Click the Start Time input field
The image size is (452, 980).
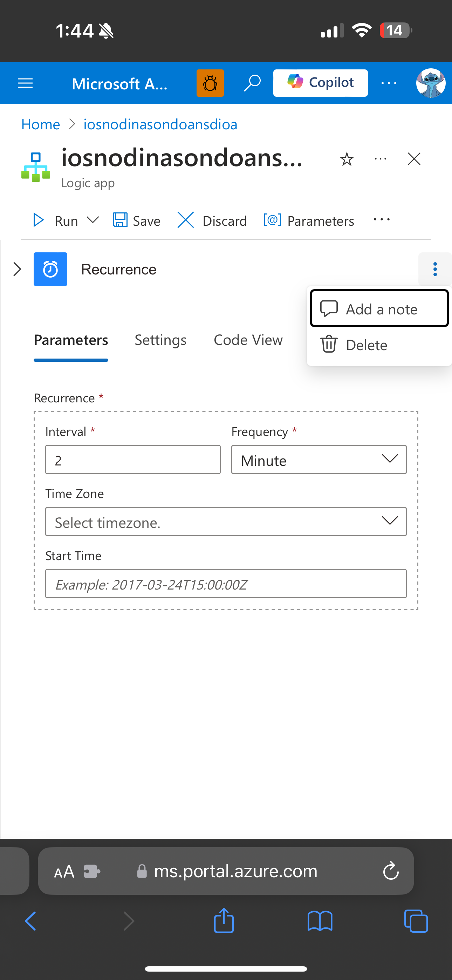pyautogui.click(x=226, y=584)
